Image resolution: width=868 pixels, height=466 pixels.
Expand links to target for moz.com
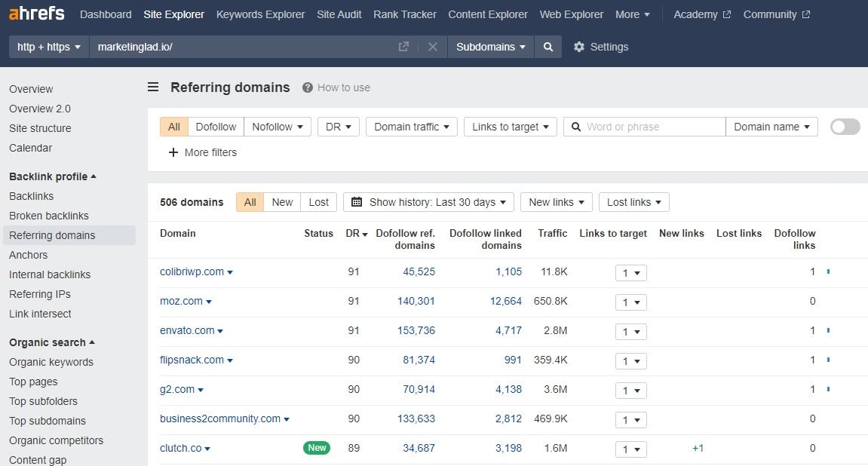[x=631, y=302]
